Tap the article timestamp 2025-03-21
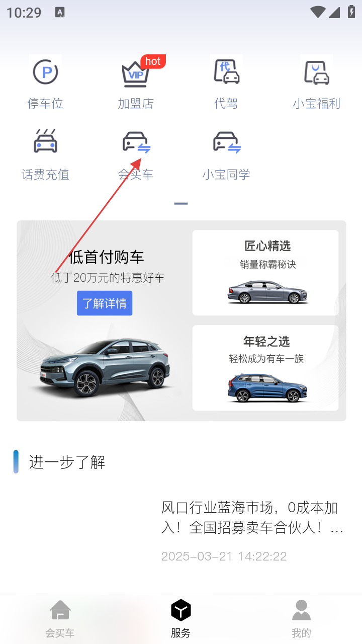 [x=224, y=556]
